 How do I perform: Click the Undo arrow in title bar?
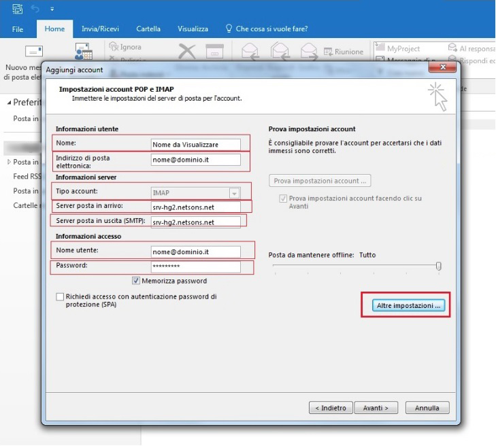[35, 10]
